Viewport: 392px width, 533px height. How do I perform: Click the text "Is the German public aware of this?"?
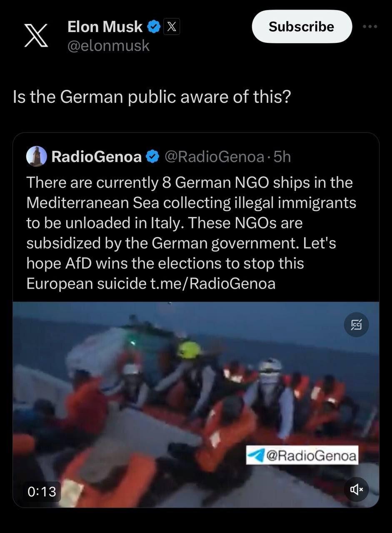click(x=152, y=97)
